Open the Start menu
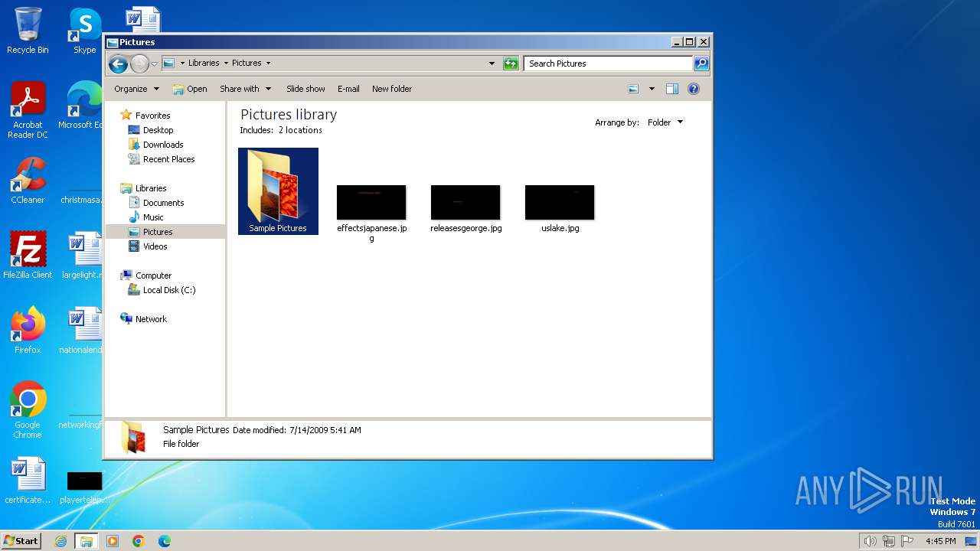Image resolution: width=980 pixels, height=551 pixels. [21, 541]
